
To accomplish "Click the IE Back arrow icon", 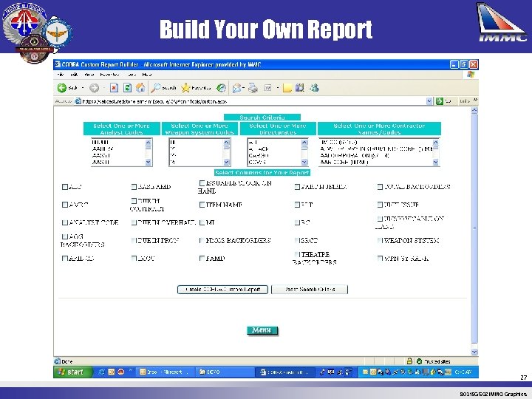I will (x=62, y=88).
